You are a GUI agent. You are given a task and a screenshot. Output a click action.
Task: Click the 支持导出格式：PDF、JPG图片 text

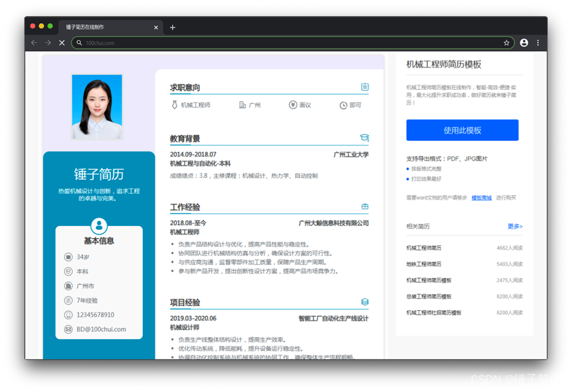pos(447,159)
